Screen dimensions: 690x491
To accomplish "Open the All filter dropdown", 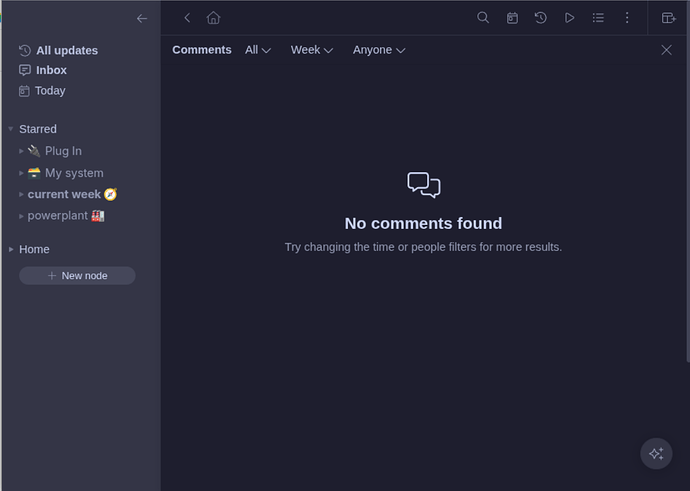I will coord(258,50).
